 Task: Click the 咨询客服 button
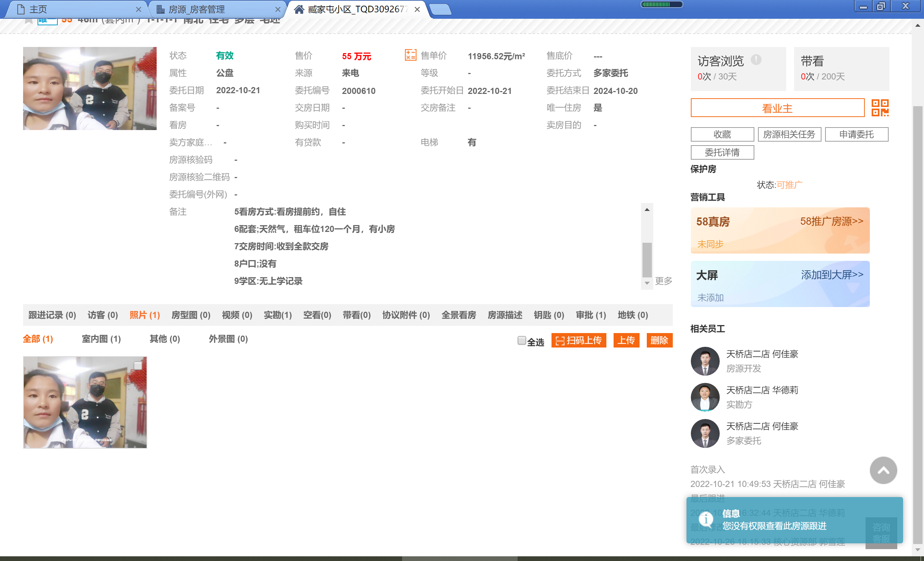[x=881, y=533]
